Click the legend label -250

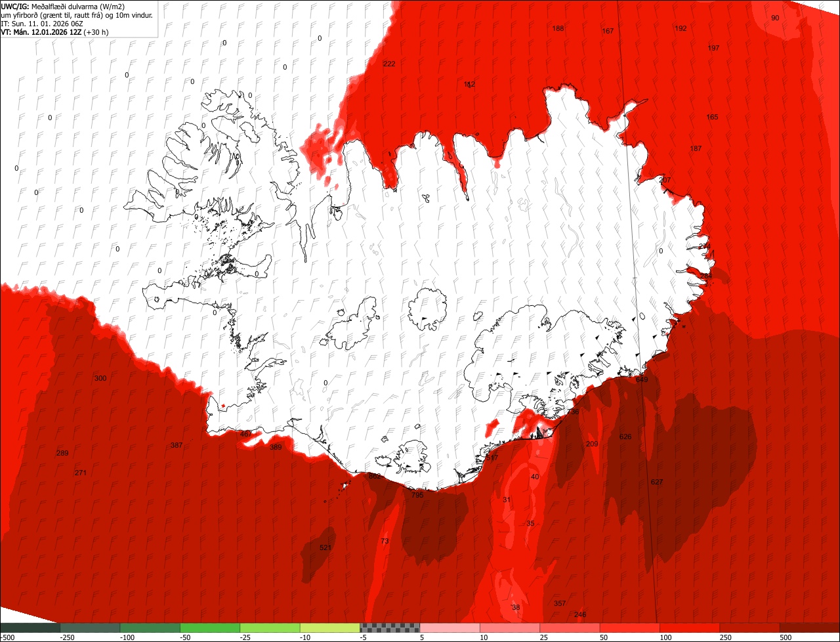67,637
